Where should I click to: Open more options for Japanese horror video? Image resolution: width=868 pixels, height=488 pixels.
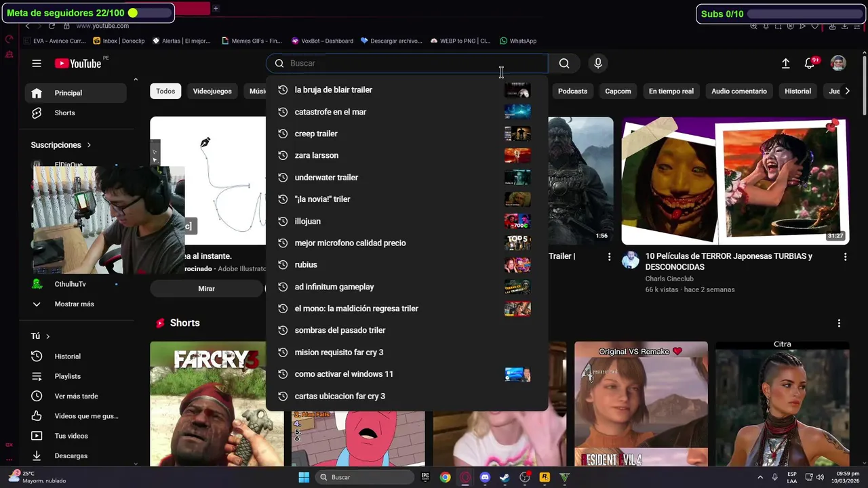click(x=845, y=257)
